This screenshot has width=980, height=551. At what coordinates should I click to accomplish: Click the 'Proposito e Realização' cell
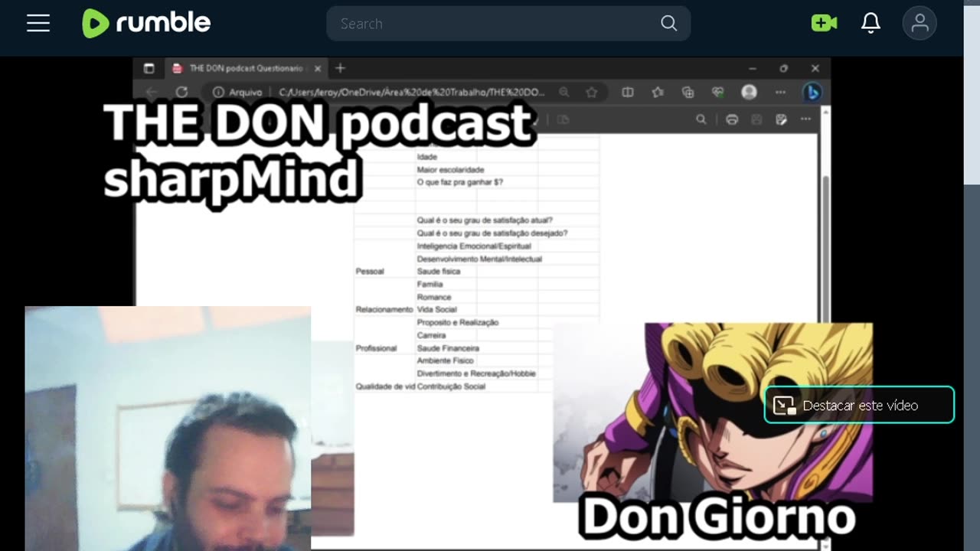(x=458, y=323)
